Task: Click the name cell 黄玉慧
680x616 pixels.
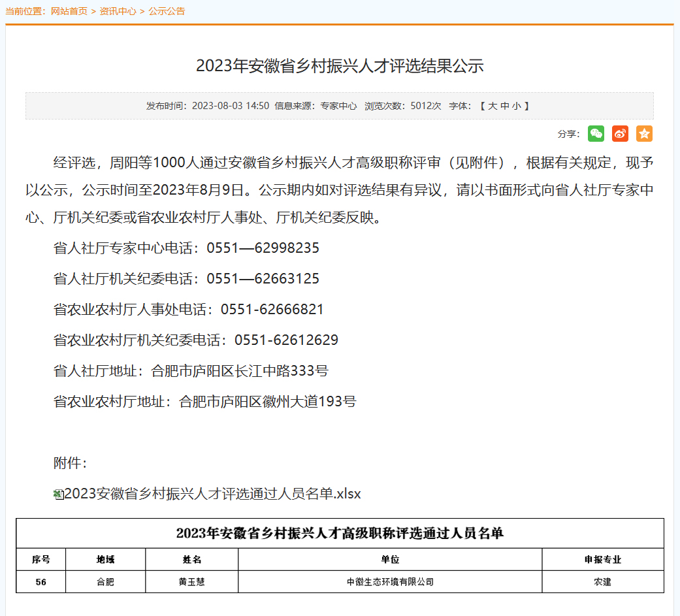Action: (x=191, y=581)
